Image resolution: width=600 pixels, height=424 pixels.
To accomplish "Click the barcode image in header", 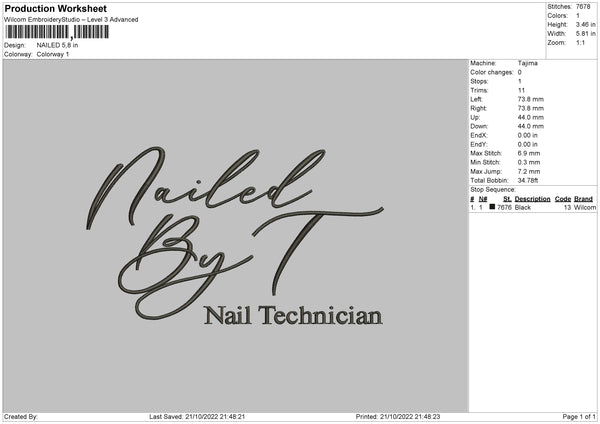I will (57, 32).
